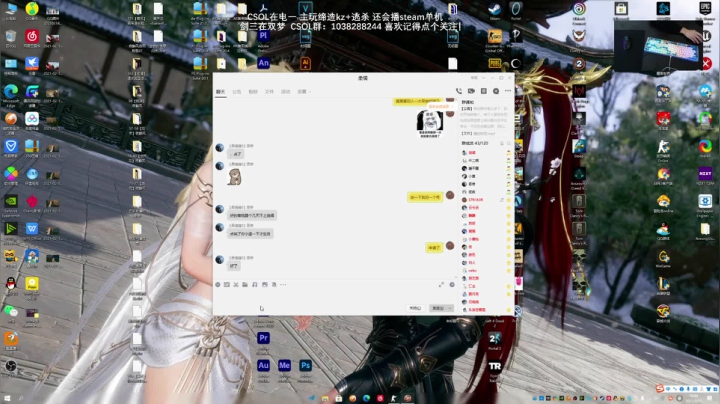Click the send message button

pyautogui.click(x=438, y=308)
